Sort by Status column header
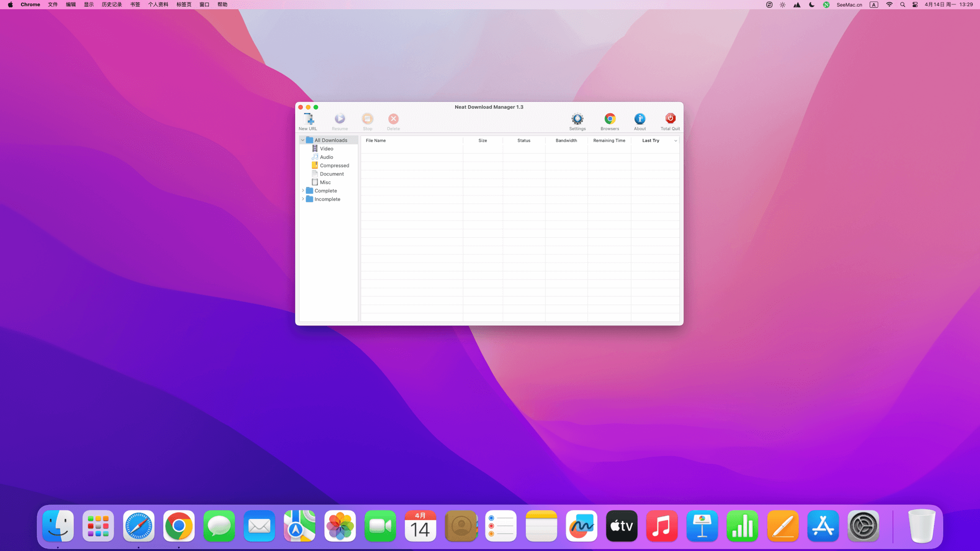 (x=524, y=140)
